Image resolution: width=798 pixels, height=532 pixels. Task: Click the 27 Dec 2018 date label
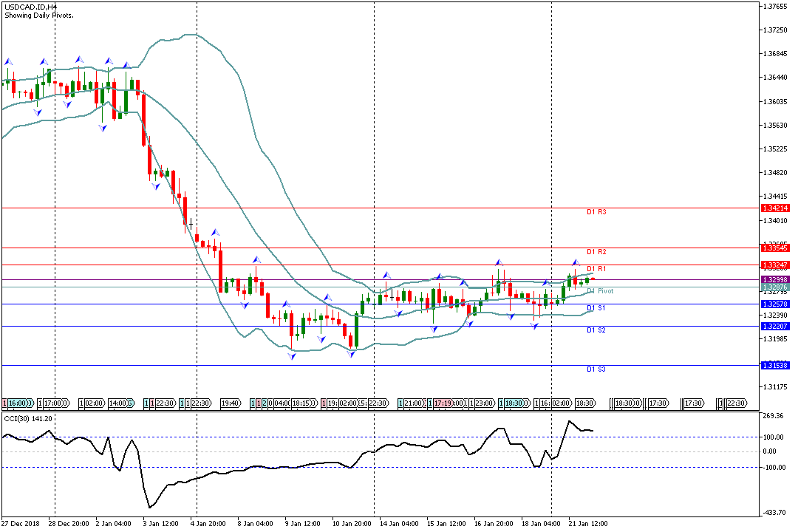(21, 523)
